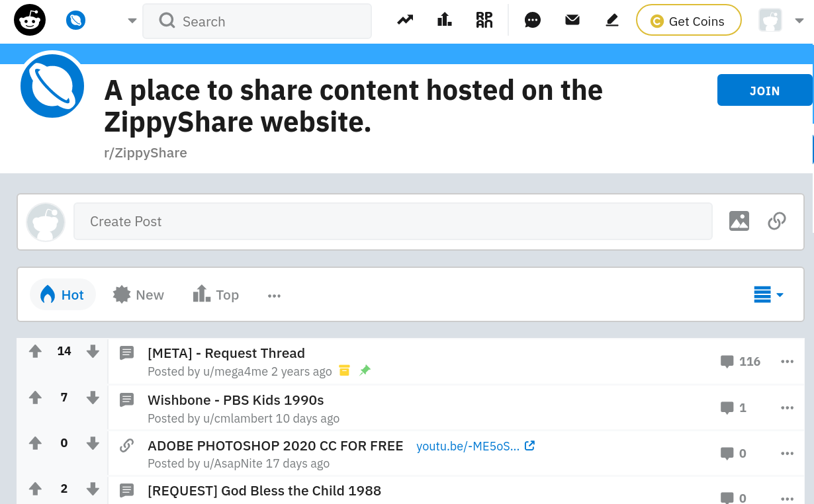Click the text post icon beside Wishbone
814x504 pixels.
point(126,399)
